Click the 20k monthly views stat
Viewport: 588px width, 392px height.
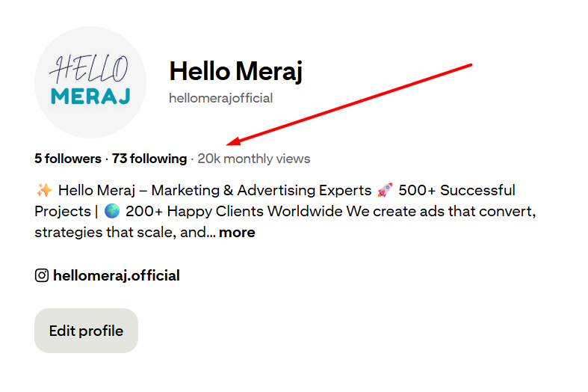[254, 159]
